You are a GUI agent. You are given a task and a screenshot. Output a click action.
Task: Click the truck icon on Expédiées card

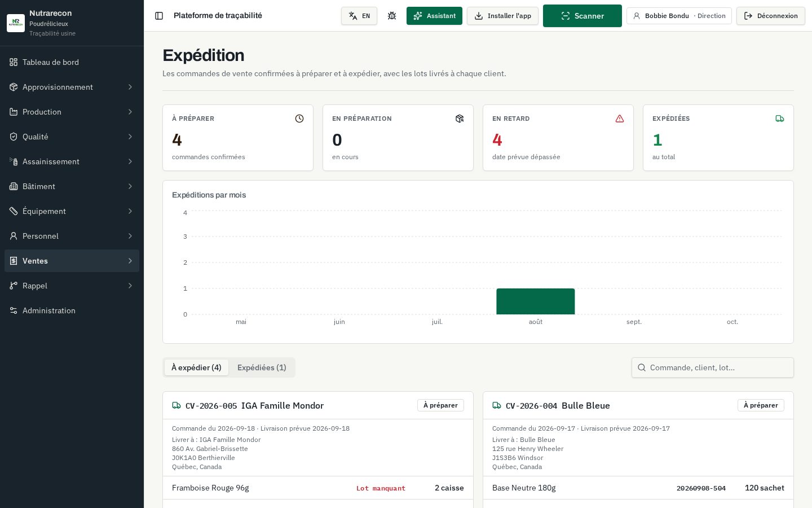pyautogui.click(x=780, y=119)
